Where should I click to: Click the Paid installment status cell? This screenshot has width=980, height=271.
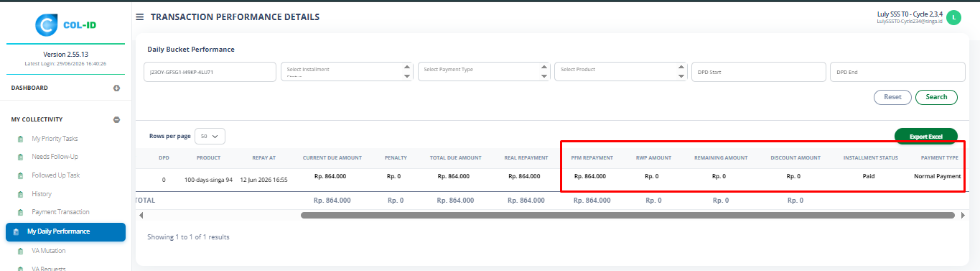coord(869,176)
